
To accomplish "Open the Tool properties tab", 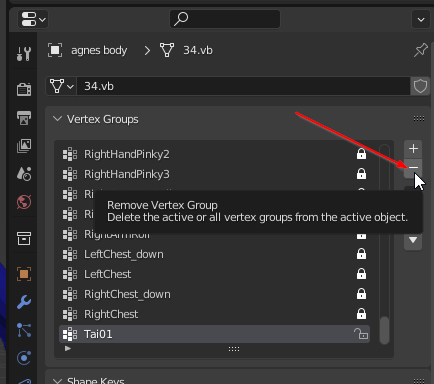I will click(24, 54).
